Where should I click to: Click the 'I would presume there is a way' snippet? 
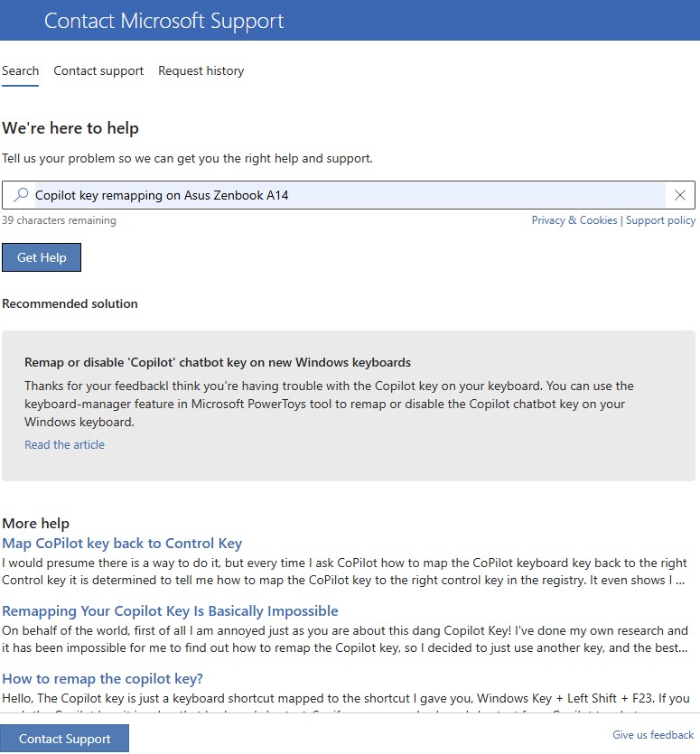coord(344,572)
